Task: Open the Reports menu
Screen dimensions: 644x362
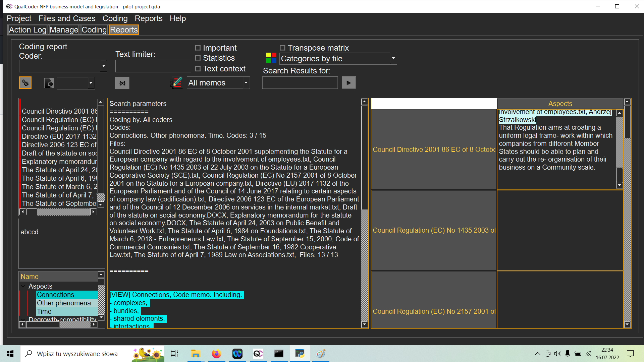Action: pyautogui.click(x=149, y=18)
